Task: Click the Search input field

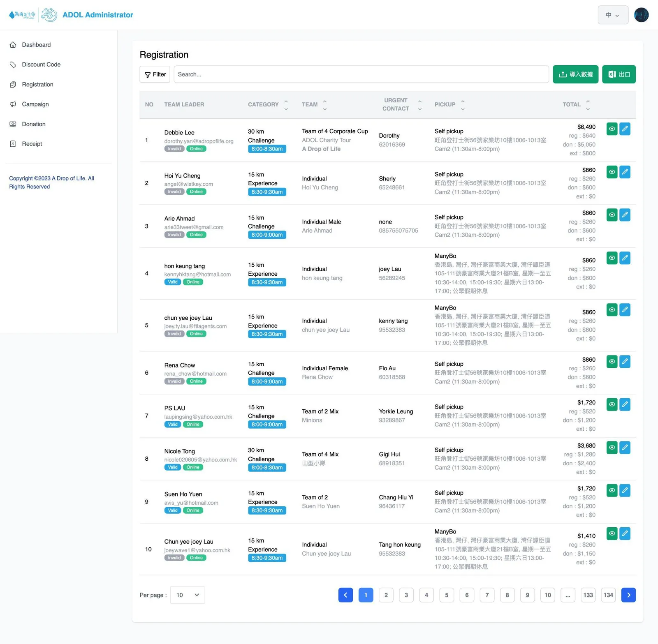Action: (361, 74)
